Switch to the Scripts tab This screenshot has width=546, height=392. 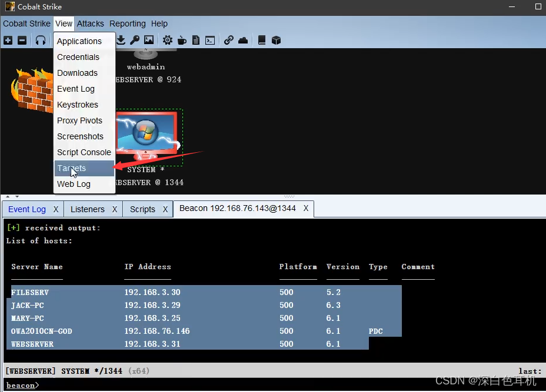click(142, 209)
